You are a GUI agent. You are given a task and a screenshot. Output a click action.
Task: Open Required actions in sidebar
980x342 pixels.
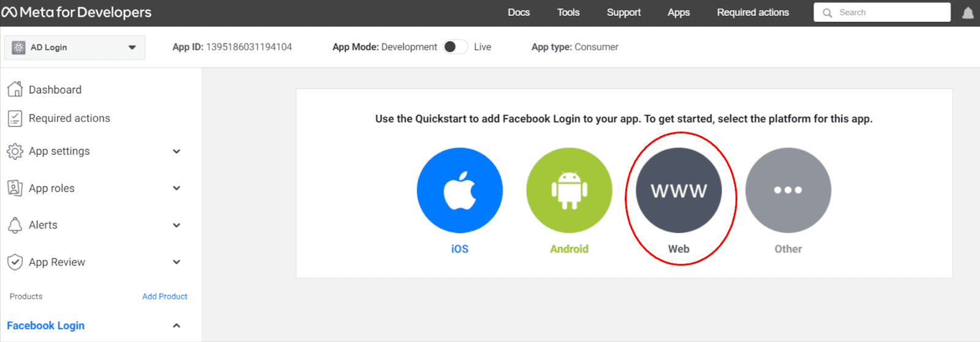[x=69, y=118]
